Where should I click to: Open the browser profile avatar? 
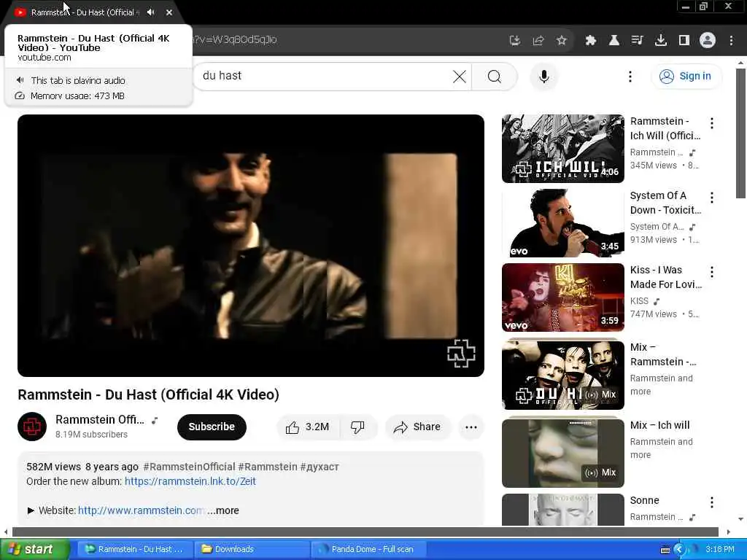click(x=708, y=41)
